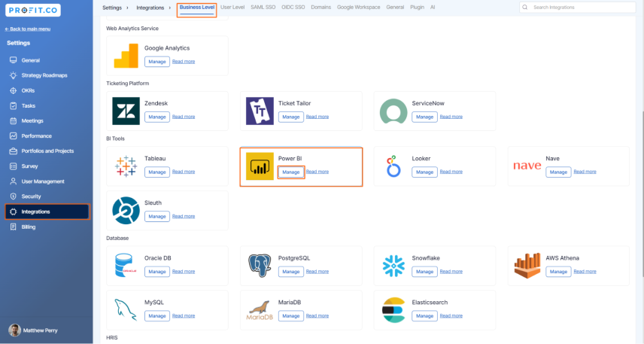644x344 pixels.
Task: Switch to the AI tab
Action: click(x=433, y=8)
